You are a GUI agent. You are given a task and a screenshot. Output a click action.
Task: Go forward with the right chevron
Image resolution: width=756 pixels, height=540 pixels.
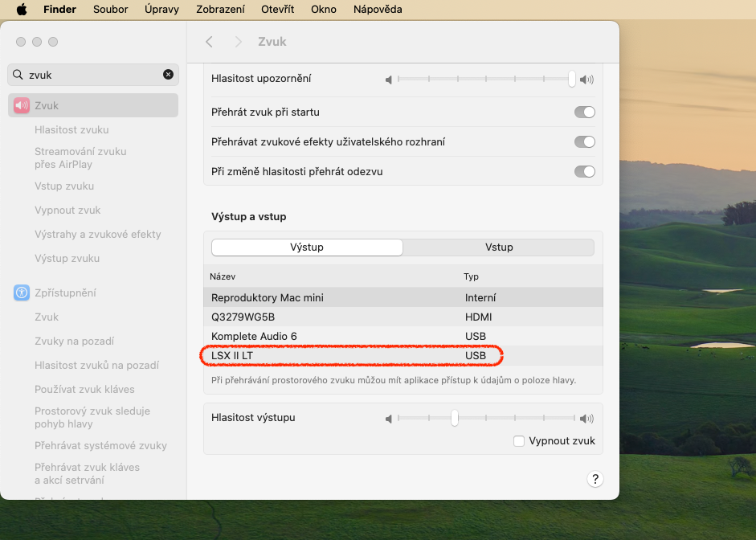click(x=238, y=42)
